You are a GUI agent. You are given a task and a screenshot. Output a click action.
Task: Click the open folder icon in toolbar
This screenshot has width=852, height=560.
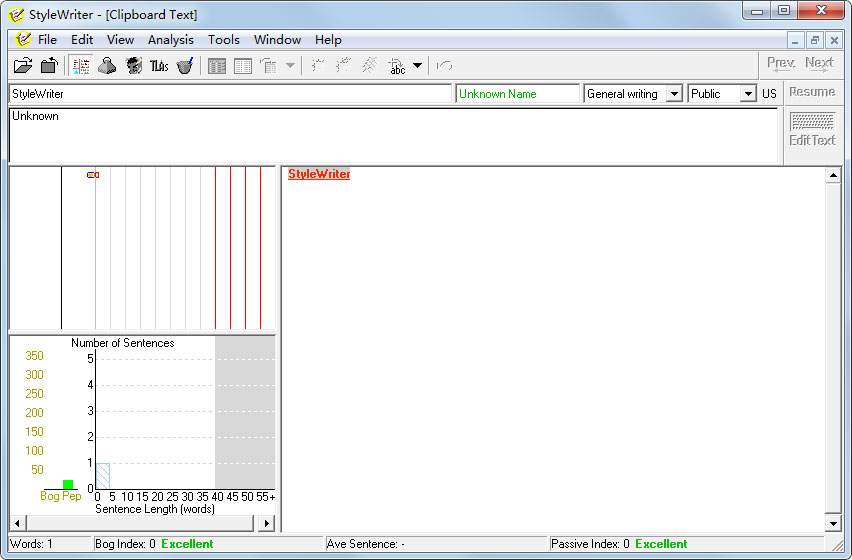coord(22,65)
